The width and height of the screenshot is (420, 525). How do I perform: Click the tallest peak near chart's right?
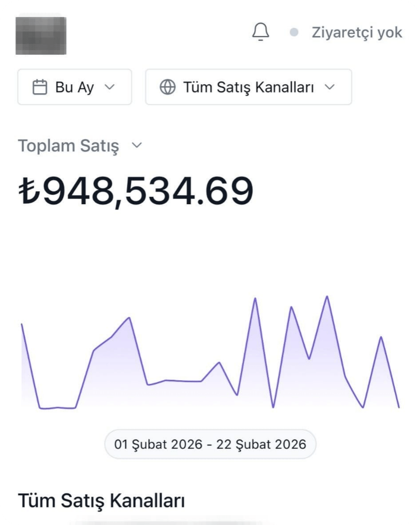pos(327,297)
